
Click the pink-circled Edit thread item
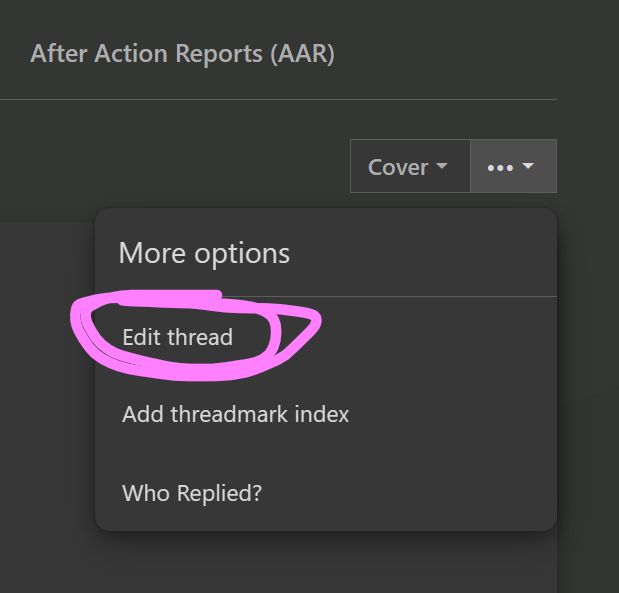coord(177,337)
